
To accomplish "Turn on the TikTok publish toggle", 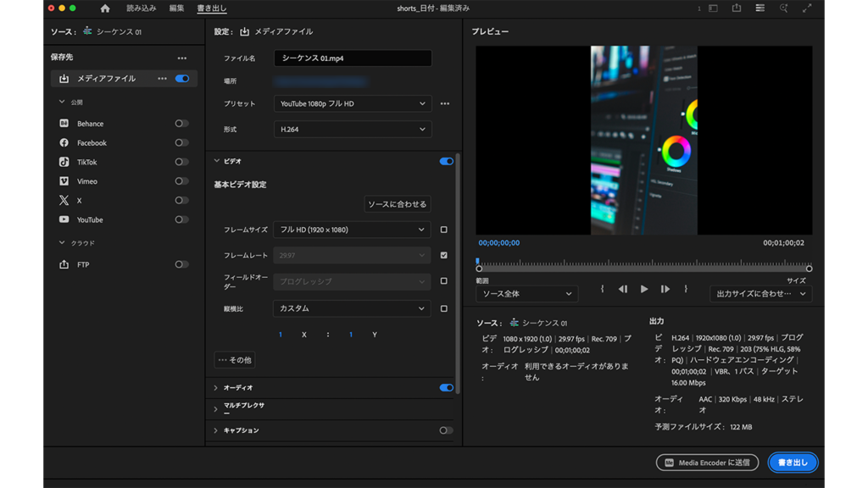I will point(181,162).
